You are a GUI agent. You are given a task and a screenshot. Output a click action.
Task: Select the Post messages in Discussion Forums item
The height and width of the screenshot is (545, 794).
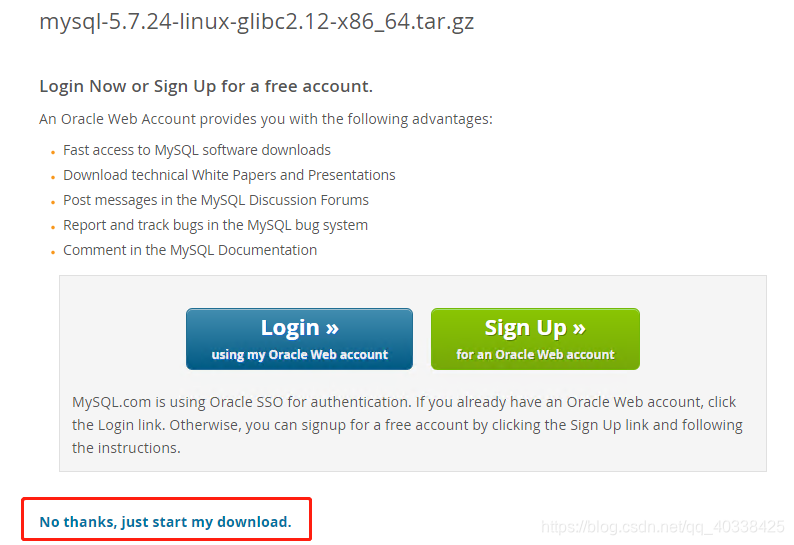[216, 201]
